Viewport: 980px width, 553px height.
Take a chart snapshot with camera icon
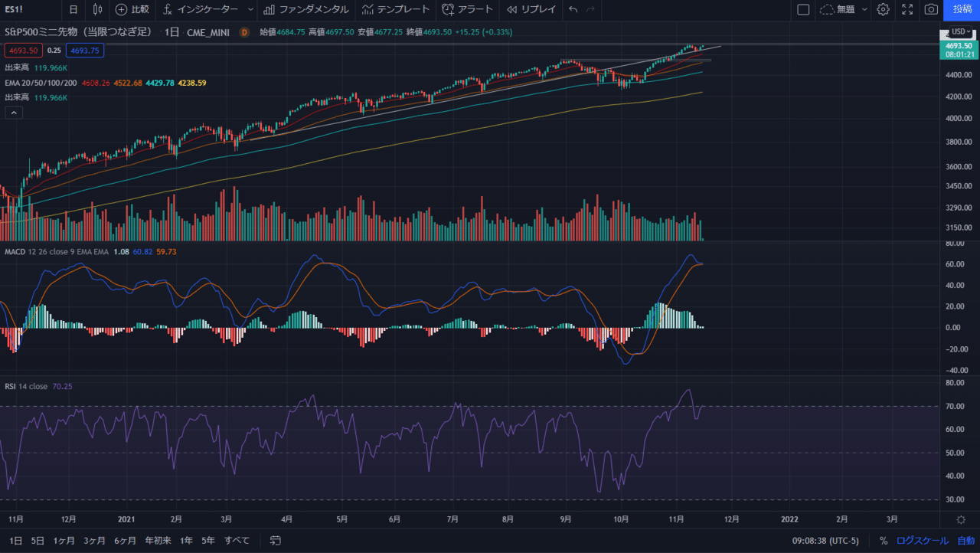click(931, 9)
